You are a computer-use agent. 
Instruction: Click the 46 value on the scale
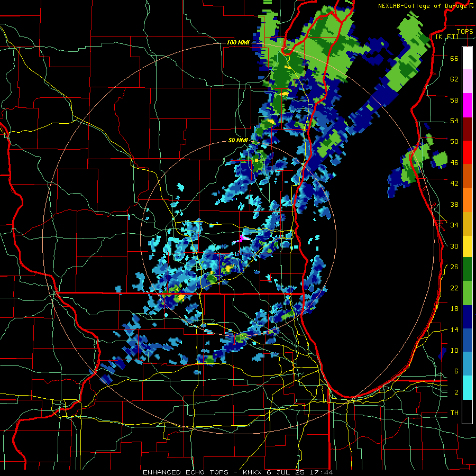click(454, 163)
